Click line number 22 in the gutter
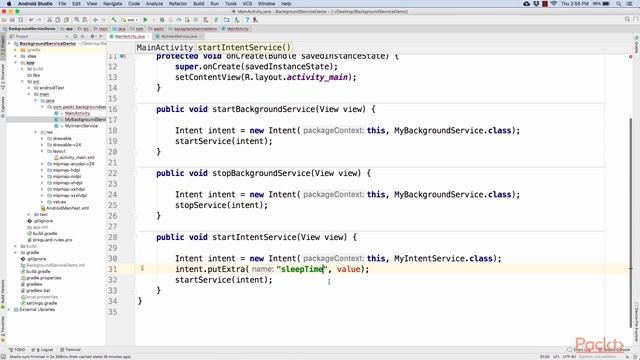This screenshot has height=360, width=640. [x=113, y=173]
